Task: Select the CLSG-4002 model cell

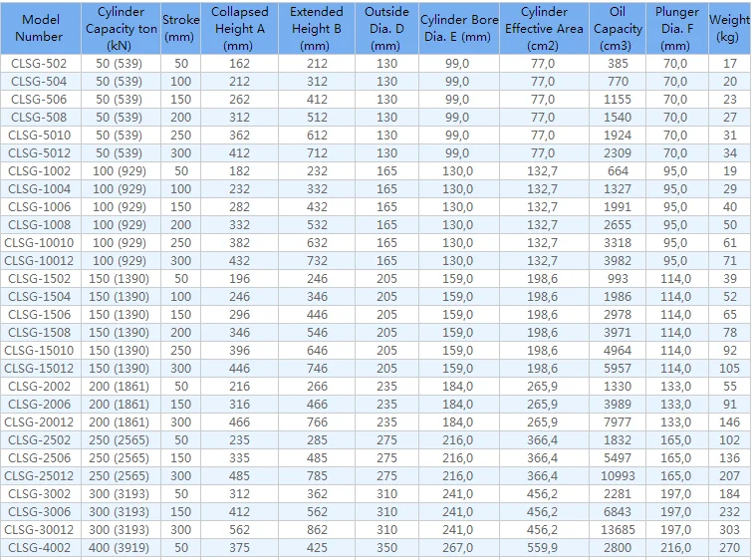Action: 40,548
